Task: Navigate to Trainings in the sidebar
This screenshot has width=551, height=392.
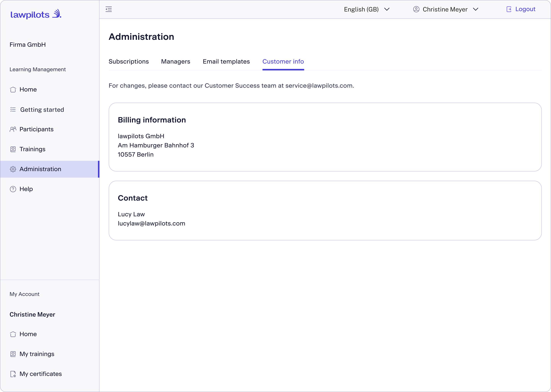Action: [x=50, y=149]
